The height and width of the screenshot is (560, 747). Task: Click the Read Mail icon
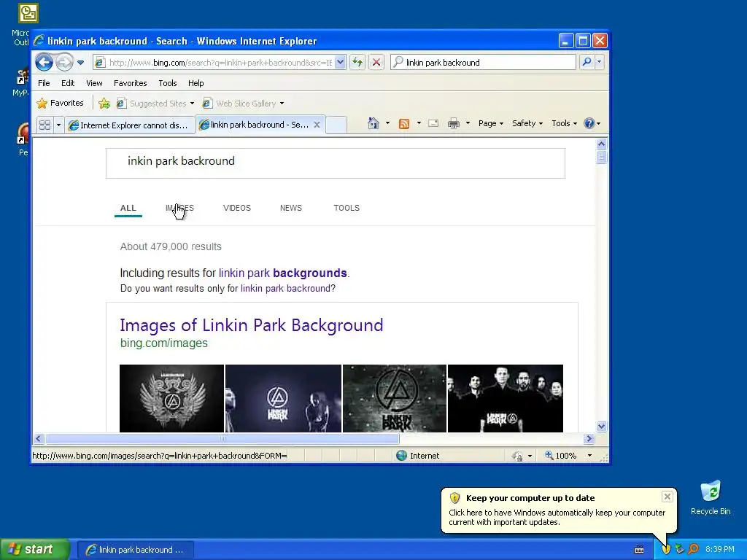pos(433,123)
